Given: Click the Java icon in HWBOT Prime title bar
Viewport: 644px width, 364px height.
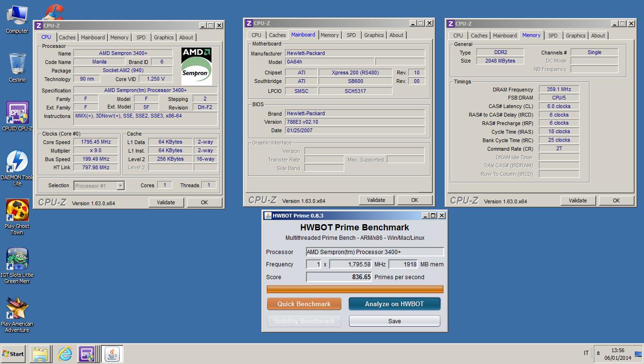Looking at the screenshot, I should (268, 216).
